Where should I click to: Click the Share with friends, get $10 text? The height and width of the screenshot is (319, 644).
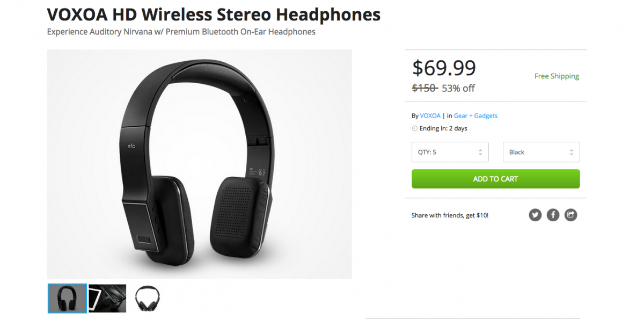coord(450,215)
